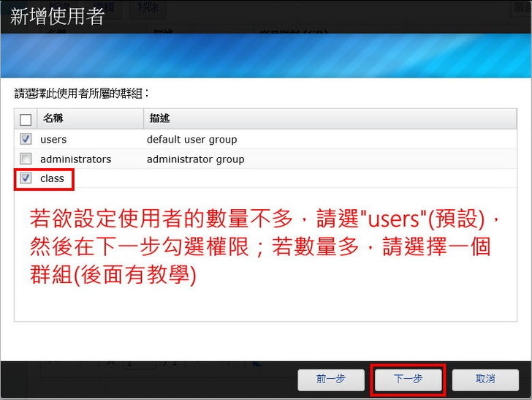Click the 'default user group' description cell
This screenshot has height=400, width=532.
[x=191, y=139]
